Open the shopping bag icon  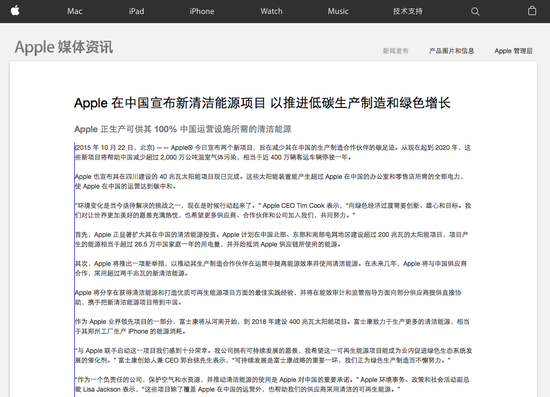532,11
